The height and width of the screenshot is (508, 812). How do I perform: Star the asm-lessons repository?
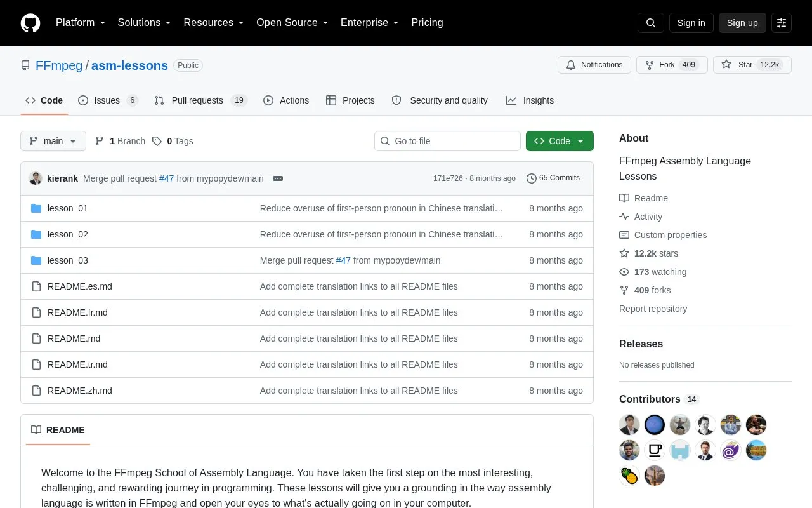click(752, 65)
